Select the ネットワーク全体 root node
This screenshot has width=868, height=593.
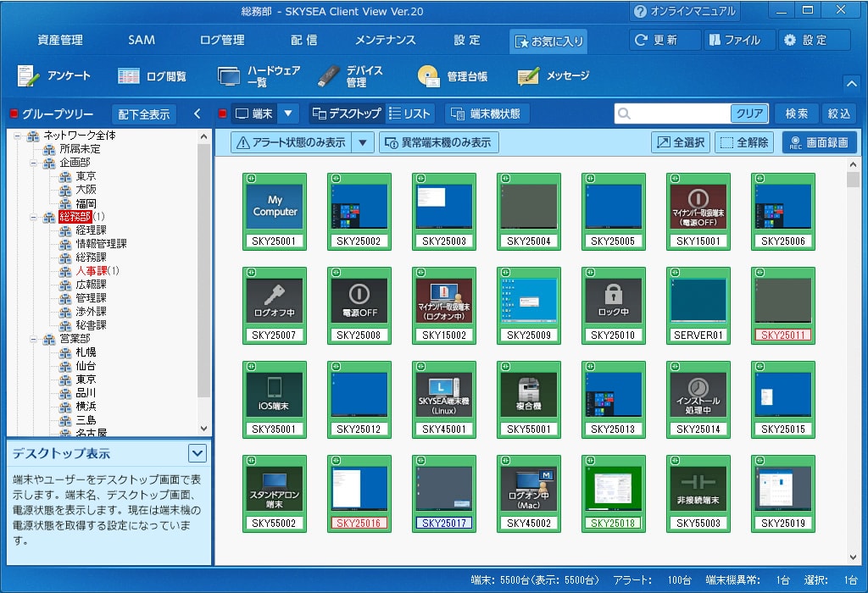tap(79, 136)
